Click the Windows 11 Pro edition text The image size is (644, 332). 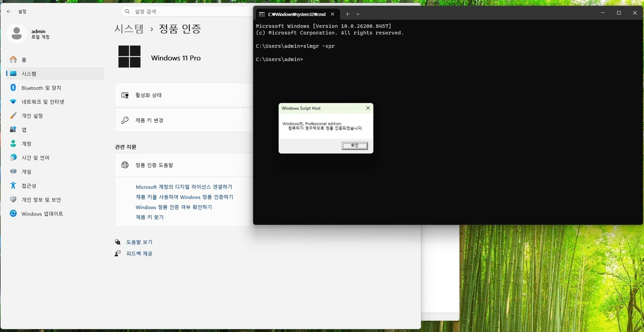[x=176, y=58]
